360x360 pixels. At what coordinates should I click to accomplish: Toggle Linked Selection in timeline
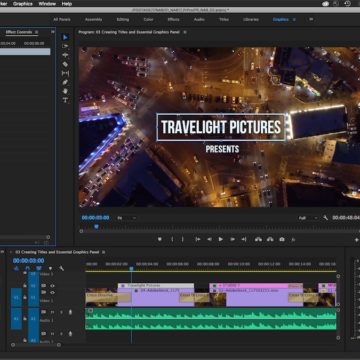[x=39, y=268]
